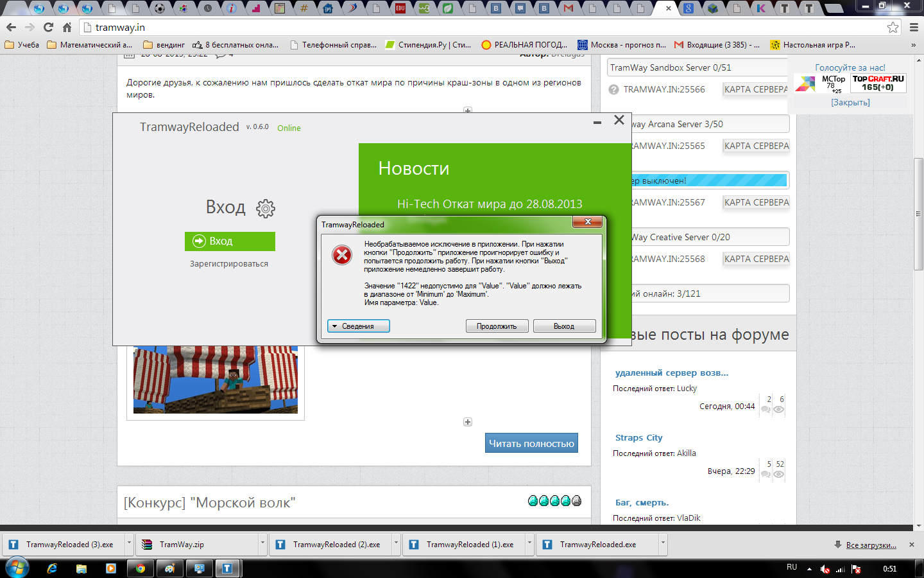Click the tramway.in address bar
This screenshot has width=924, height=578.
click(491, 28)
